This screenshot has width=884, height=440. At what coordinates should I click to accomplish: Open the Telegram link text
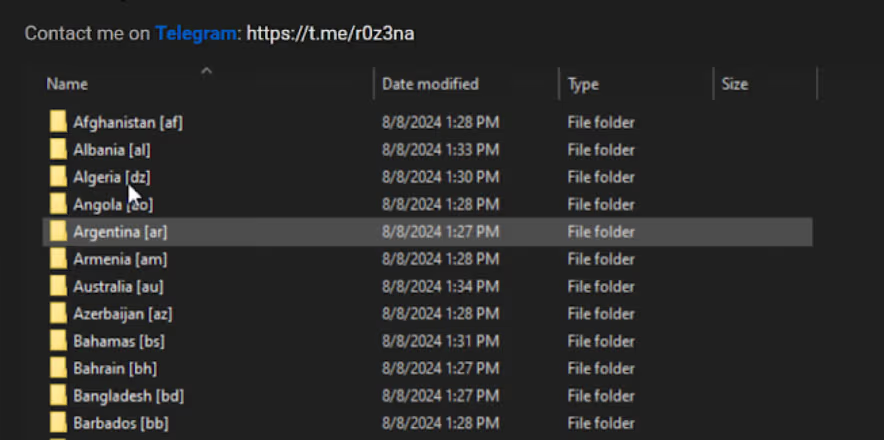coord(197,34)
